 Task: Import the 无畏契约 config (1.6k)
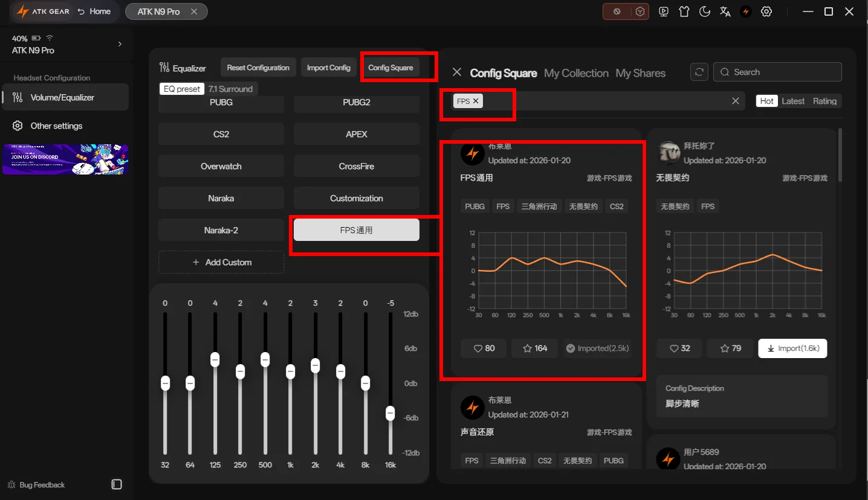tap(793, 348)
